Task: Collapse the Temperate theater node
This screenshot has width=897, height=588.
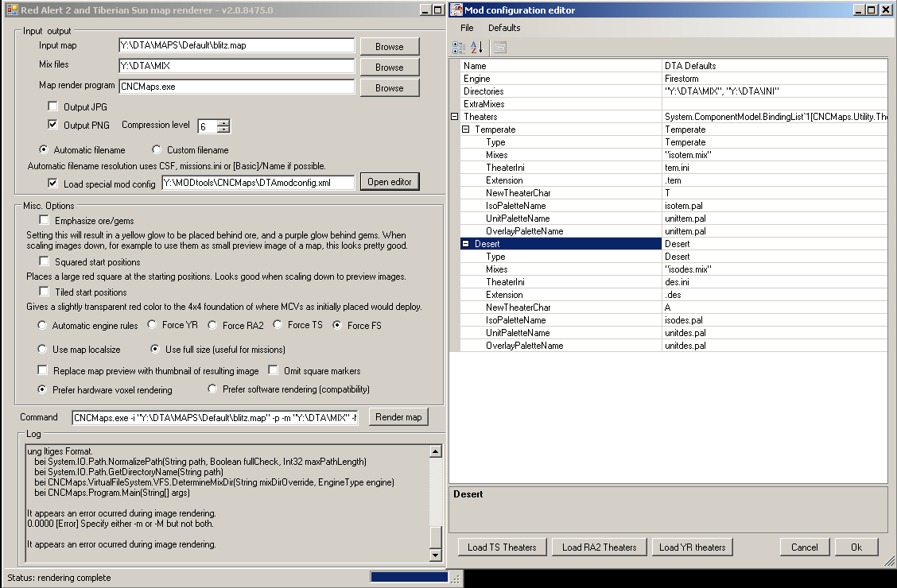Action: (466, 130)
